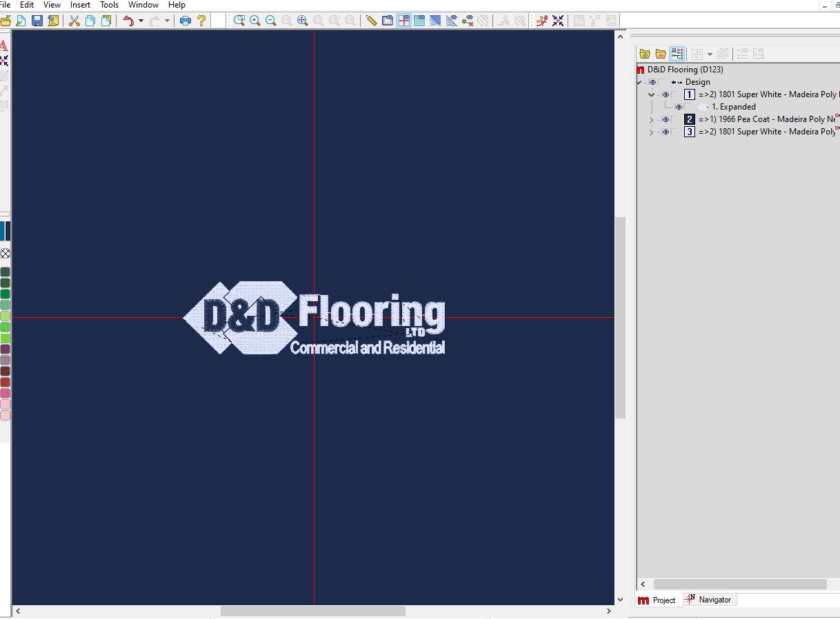Open the Insert menu
Screen dimensions: 840x619
point(80,5)
